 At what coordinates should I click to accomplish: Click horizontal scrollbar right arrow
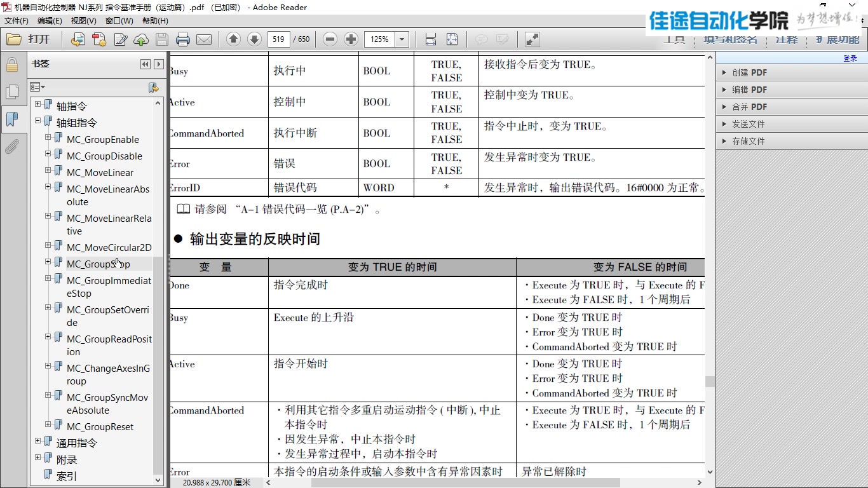click(700, 483)
